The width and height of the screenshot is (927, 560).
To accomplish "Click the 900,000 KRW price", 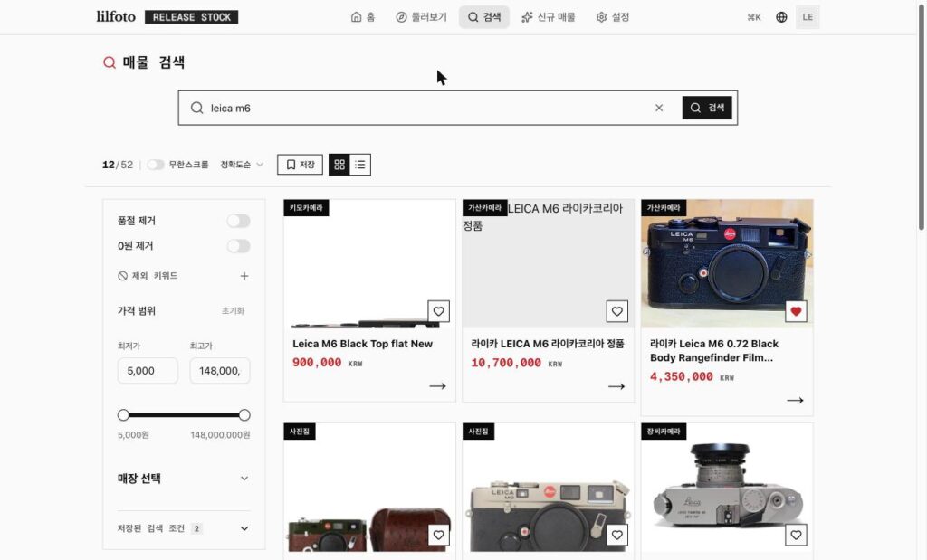I will pos(327,363).
